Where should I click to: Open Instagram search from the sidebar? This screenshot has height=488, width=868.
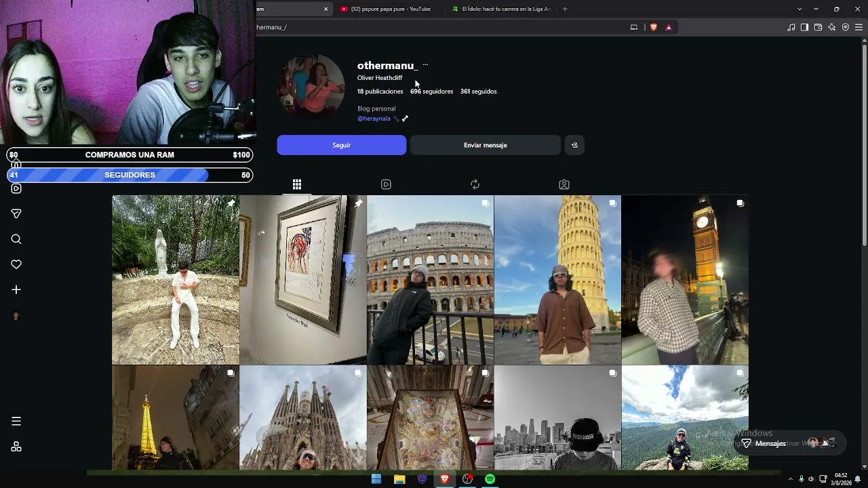tap(16, 239)
